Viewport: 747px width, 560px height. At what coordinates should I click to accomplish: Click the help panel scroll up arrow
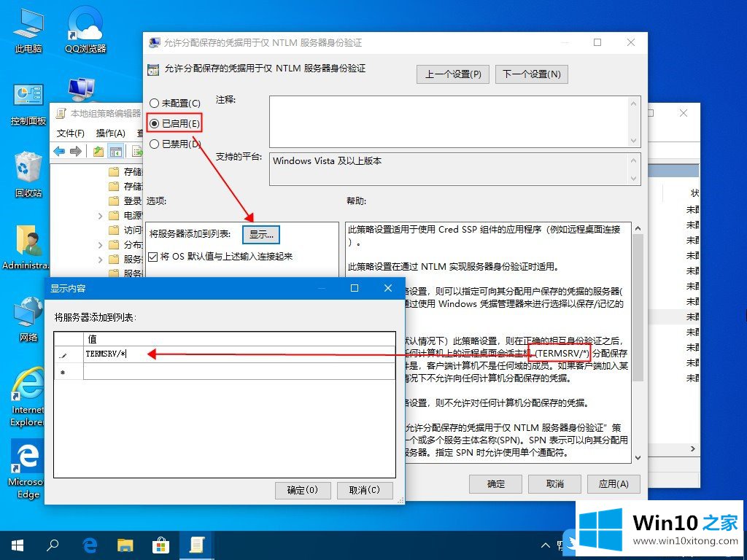pos(638,228)
